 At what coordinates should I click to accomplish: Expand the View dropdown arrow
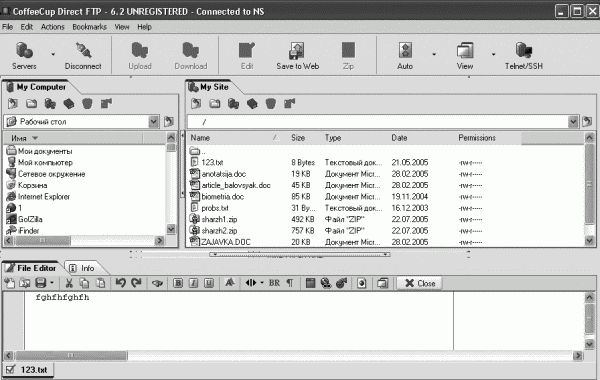pyautogui.click(x=493, y=54)
